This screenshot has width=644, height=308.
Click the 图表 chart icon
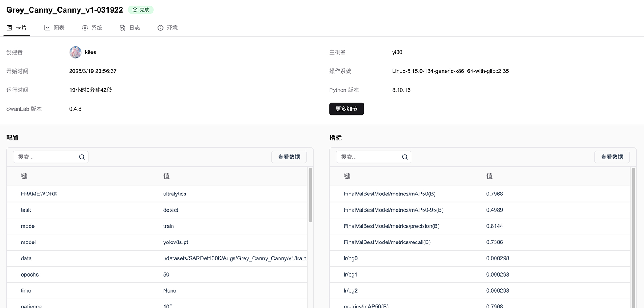click(47, 28)
